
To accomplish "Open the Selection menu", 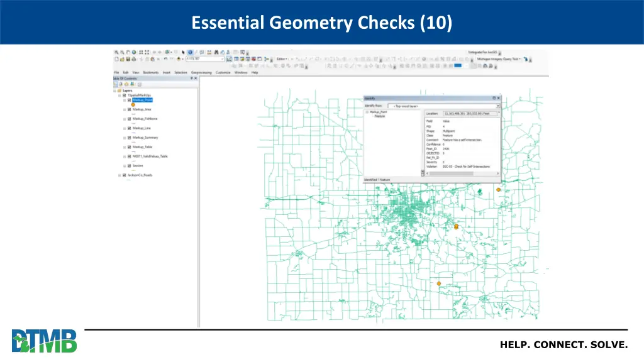I will pos(180,73).
